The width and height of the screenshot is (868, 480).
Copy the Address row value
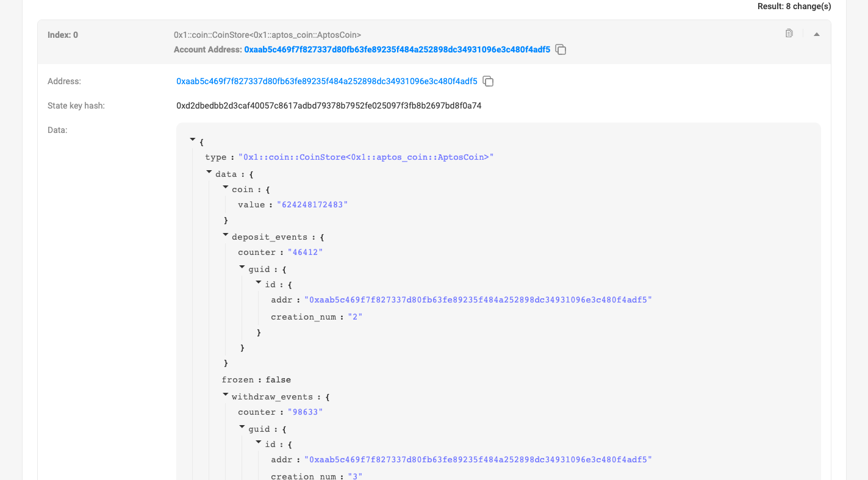pyautogui.click(x=488, y=81)
